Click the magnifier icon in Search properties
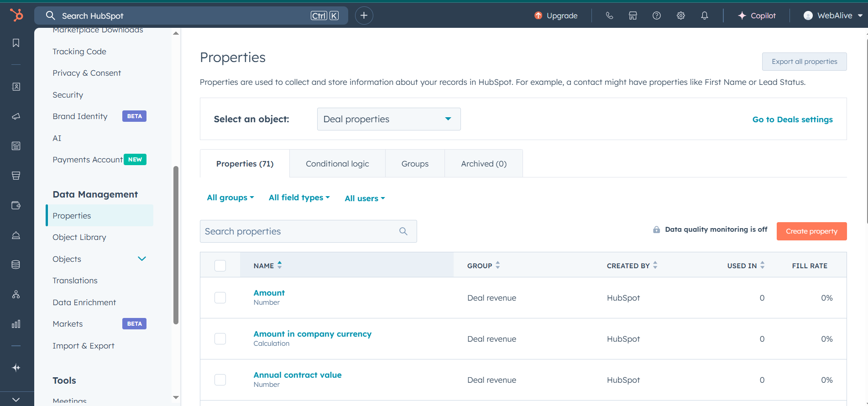The width and height of the screenshot is (868, 406). tap(403, 231)
